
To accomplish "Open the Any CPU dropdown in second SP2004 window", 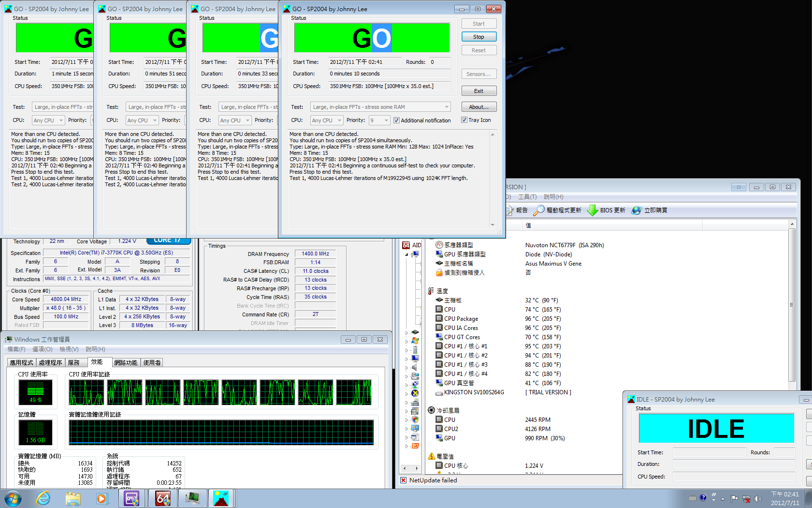I will pyautogui.click(x=142, y=120).
